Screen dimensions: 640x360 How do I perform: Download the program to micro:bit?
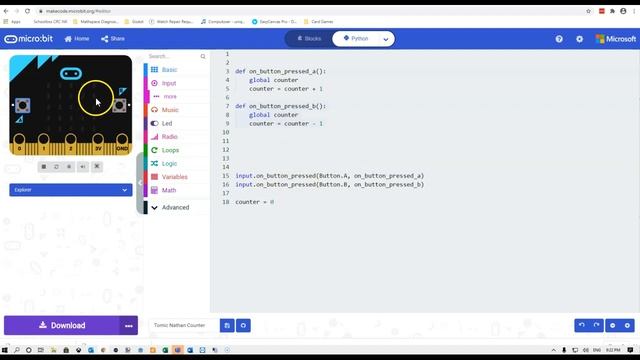coord(62,325)
